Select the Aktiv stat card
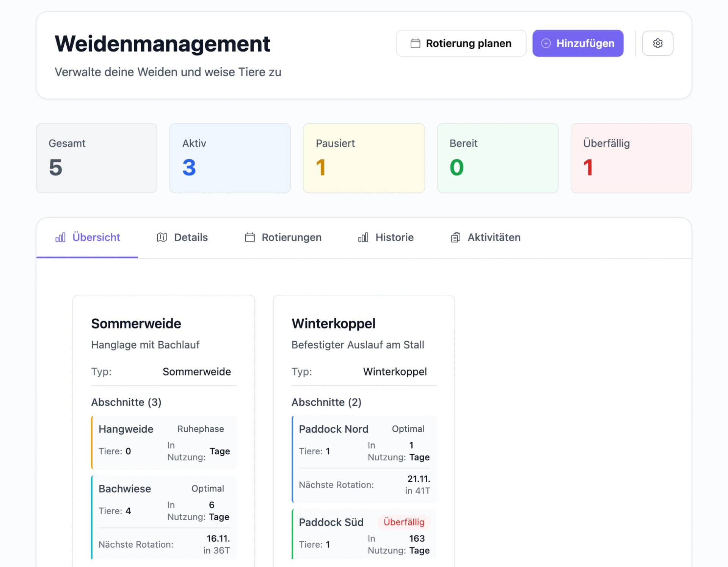The height and width of the screenshot is (567, 728). [230, 158]
